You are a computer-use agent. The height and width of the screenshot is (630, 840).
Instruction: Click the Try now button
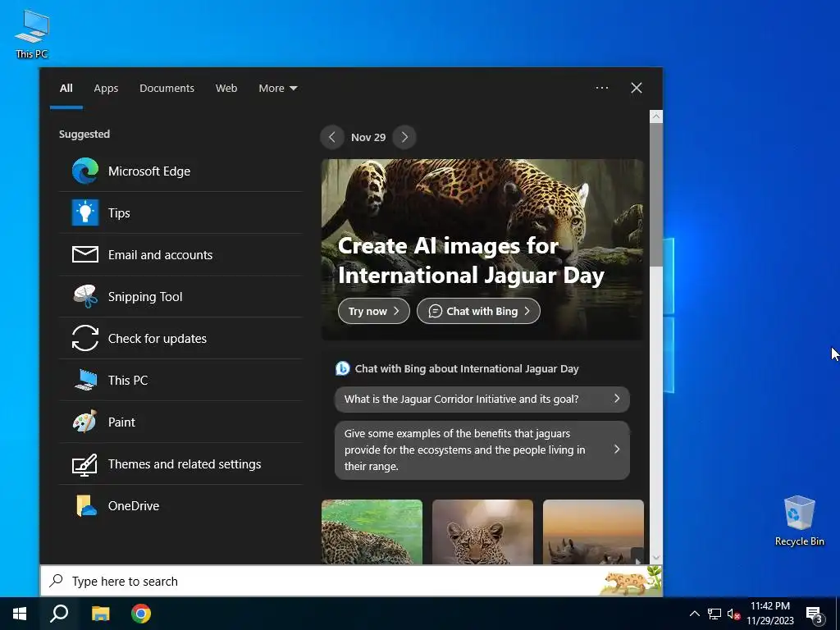click(374, 311)
